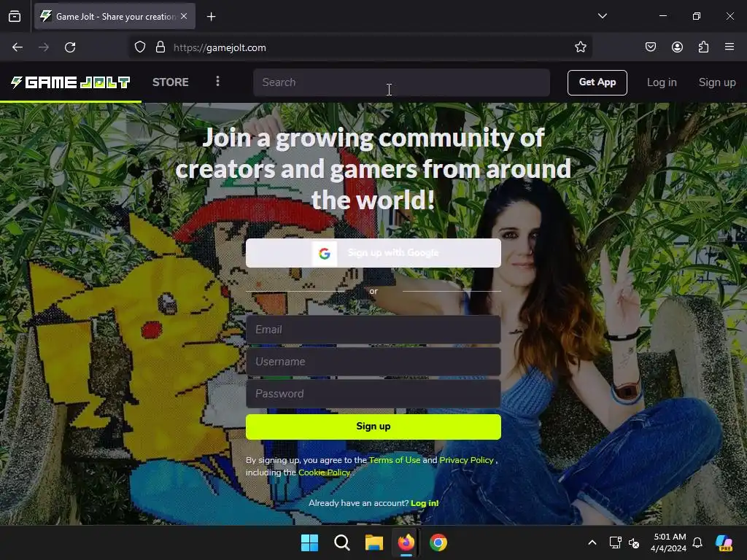Open Firefox View recent browsing icon
Viewport: 747px width, 560px height.
[15, 17]
